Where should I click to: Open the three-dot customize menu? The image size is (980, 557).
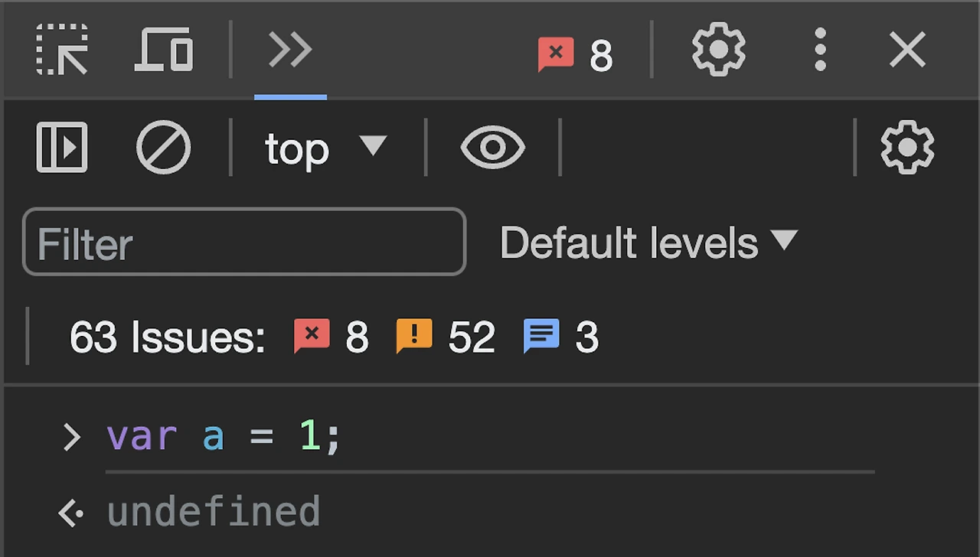pos(820,50)
